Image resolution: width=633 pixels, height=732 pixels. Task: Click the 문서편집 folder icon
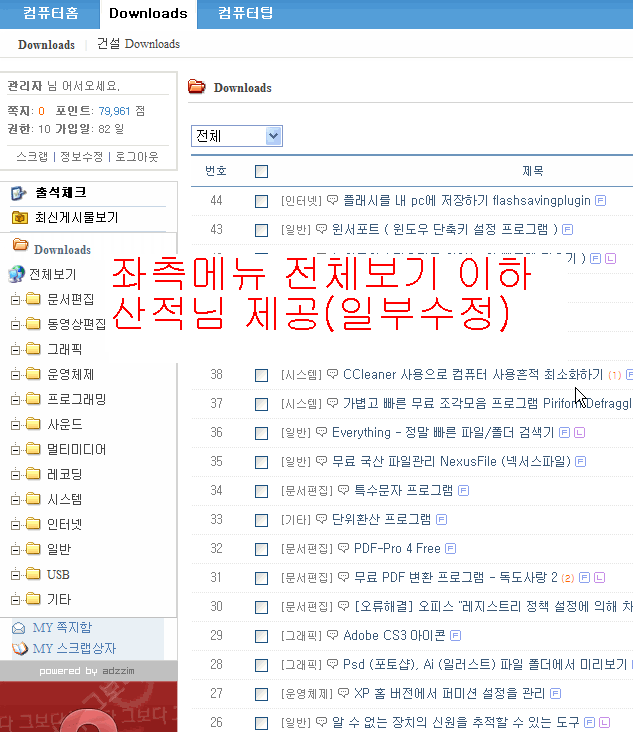[33, 298]
